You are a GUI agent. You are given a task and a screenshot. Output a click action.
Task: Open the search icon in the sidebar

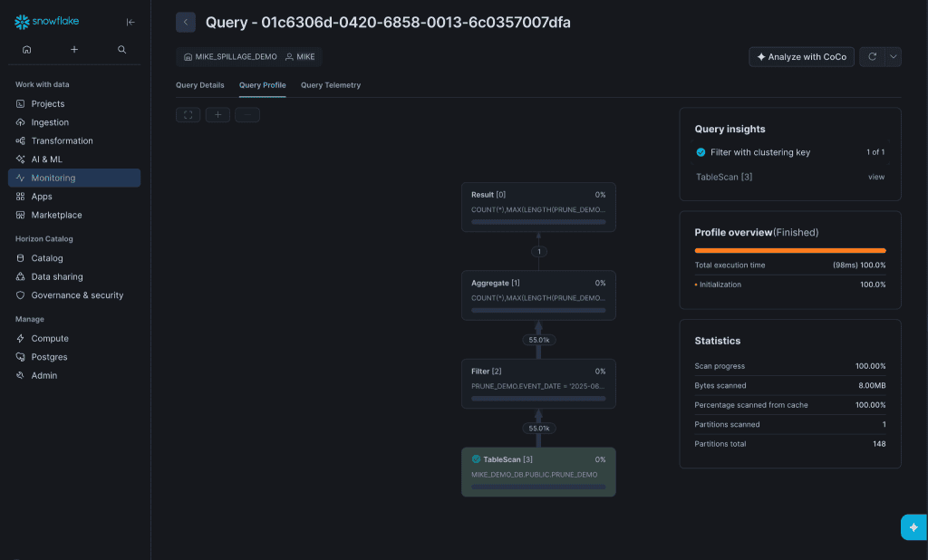pyautogui.click(x=122, y=50)
